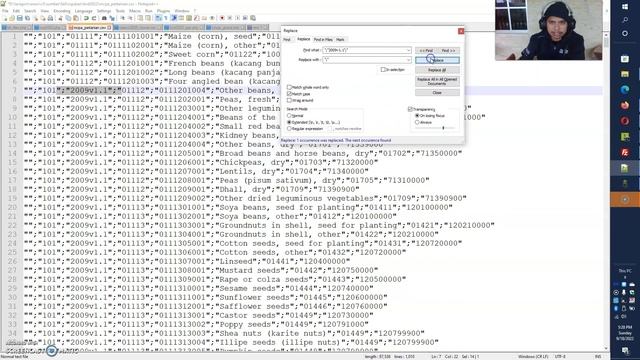The image size is (640, 360).
Task: Click the Open file toolbar icon
Action: click(12, 18)
